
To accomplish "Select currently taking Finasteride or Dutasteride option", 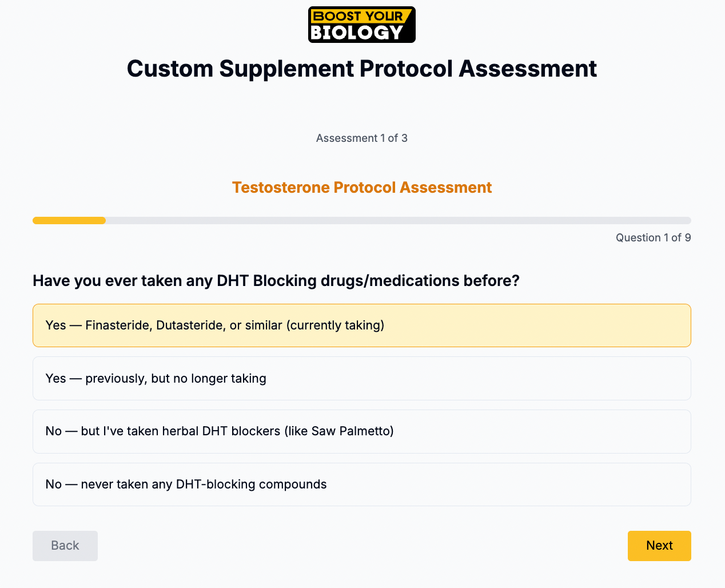I will [362, 325].
